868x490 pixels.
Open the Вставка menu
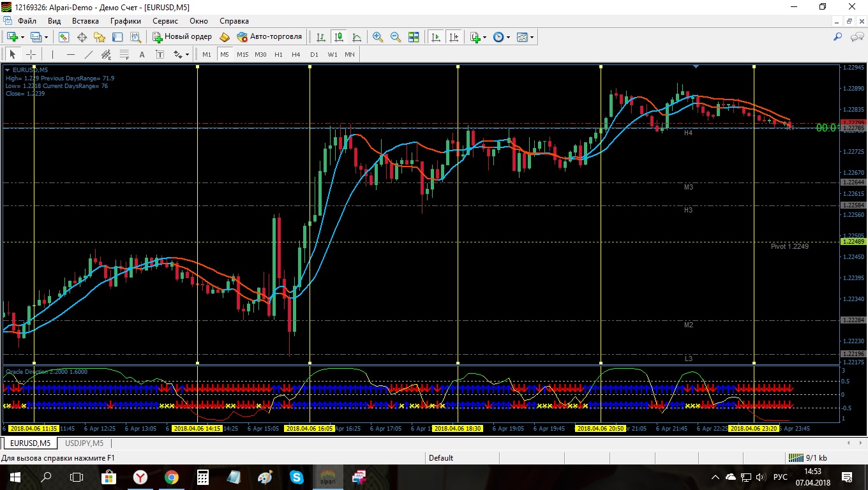pos(86,21)
